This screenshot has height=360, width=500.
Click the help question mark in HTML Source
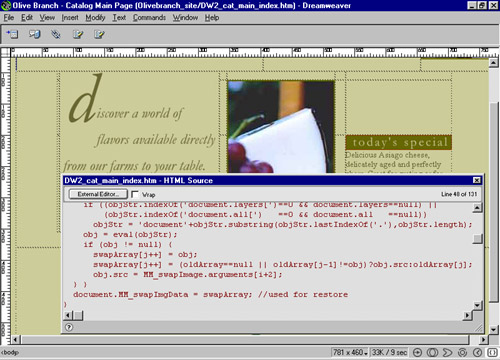click(x=69, y=327)
